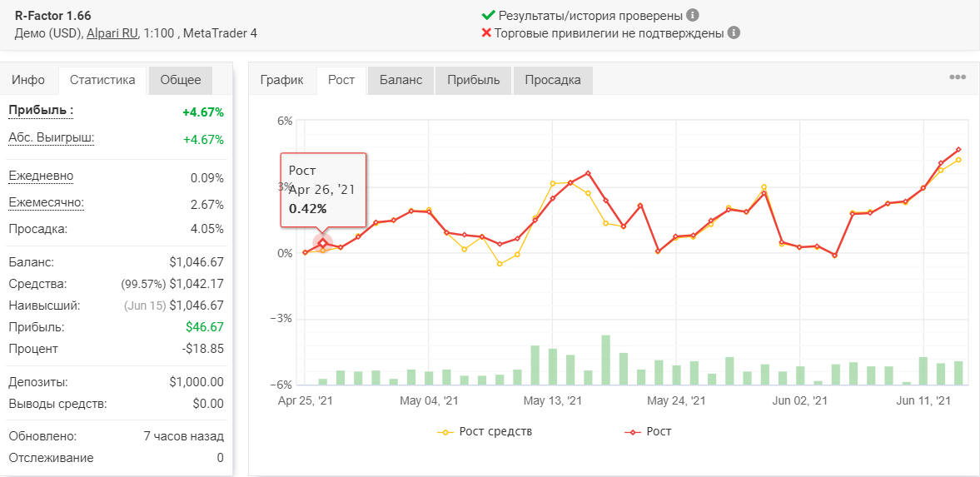The width and height of the screenshot is (980, 477).
Task: Click the tallest green volume bar
Action: [x=605, y=360]
